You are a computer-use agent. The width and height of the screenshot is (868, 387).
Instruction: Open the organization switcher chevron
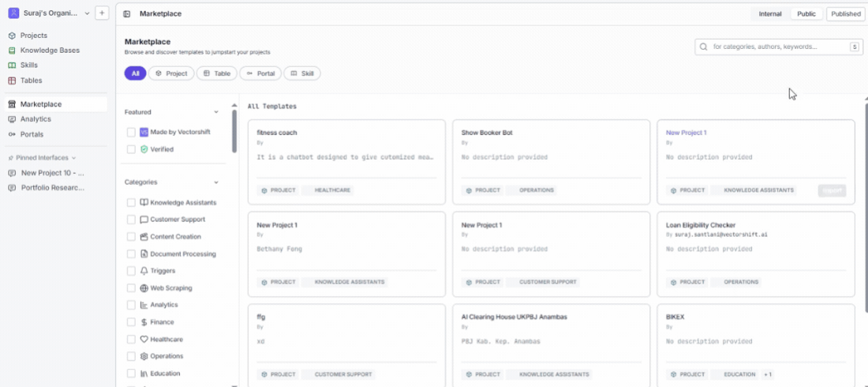click(87, 13)
